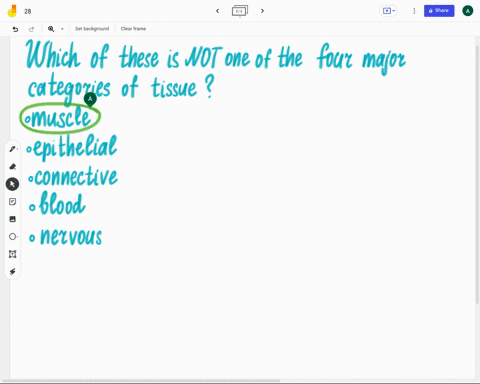Click the handwritten word blood
Screen dimensions: 480x384
(x=62, y=203)
